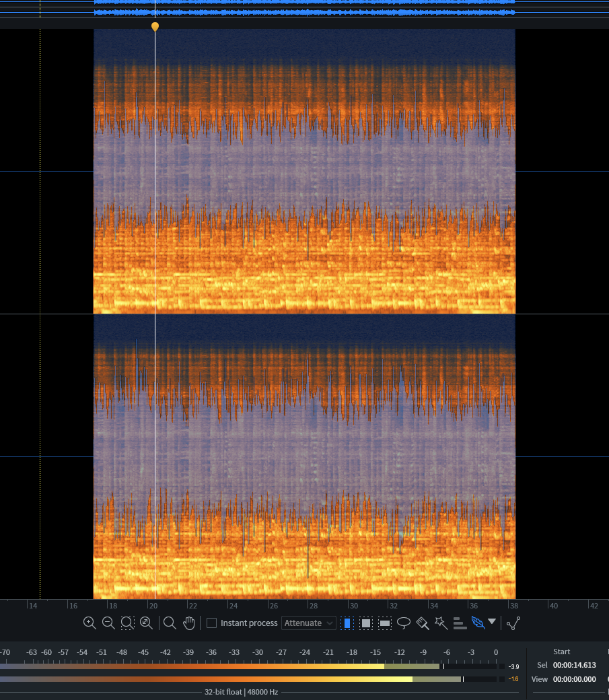Click the blue feather icon

coord(478,623)
